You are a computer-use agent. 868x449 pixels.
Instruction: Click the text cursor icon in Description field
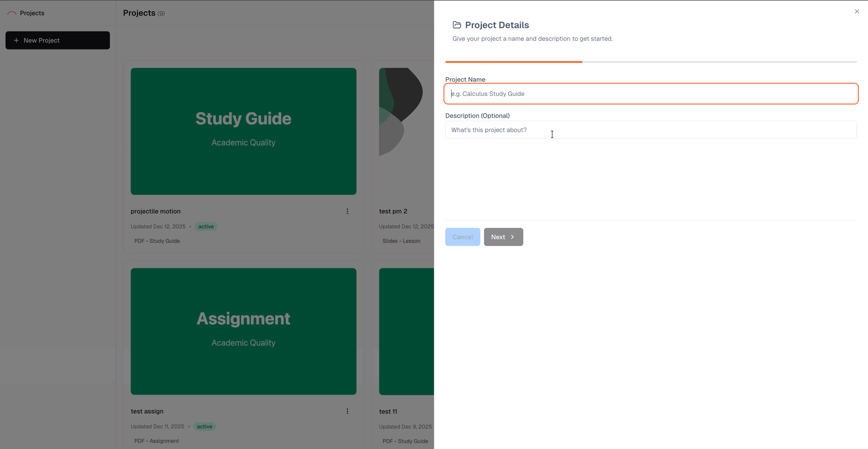point(552,135)
